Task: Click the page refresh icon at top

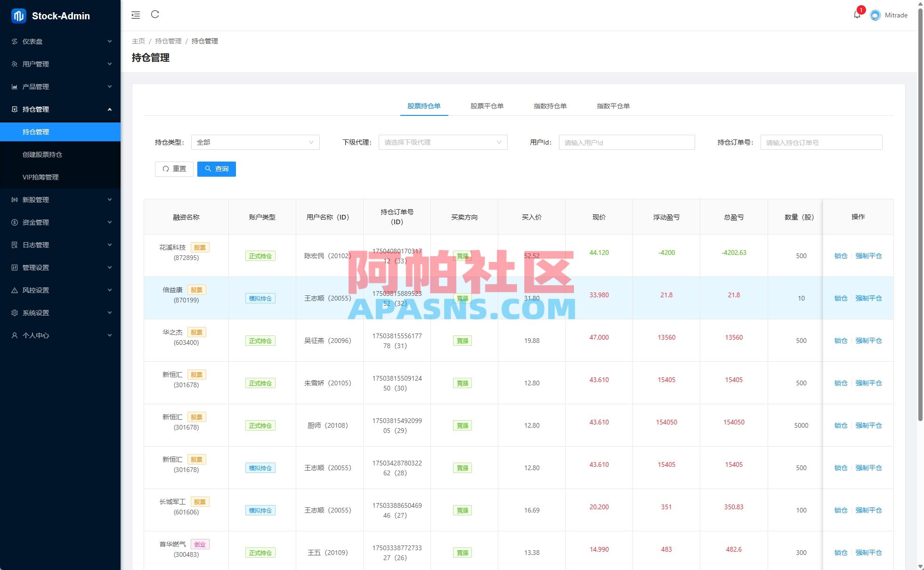Action: tap(155, 15)
